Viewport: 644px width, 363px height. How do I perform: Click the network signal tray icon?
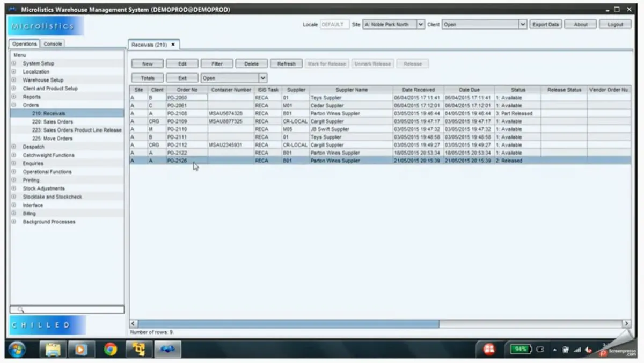coord(577,350)
